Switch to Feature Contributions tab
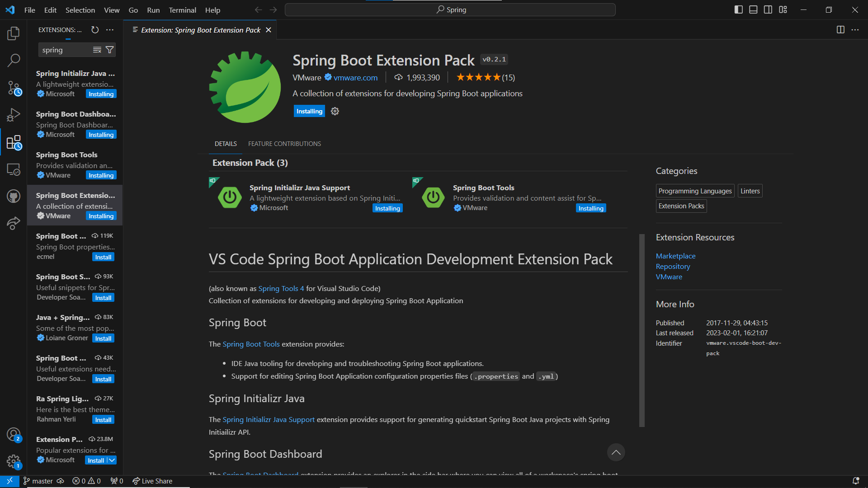This screenshot has width=868, height=488. 284,144
